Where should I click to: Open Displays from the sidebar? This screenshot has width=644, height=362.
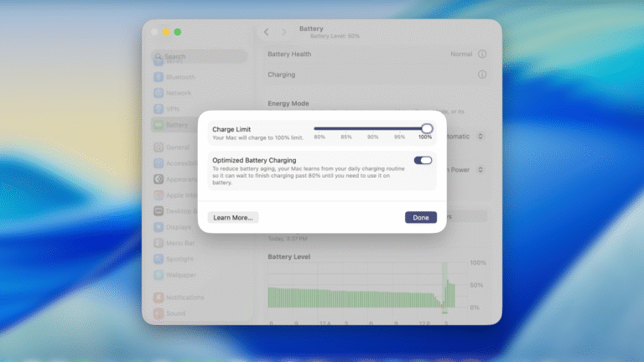pyautogui.click(x=178, y=227)
